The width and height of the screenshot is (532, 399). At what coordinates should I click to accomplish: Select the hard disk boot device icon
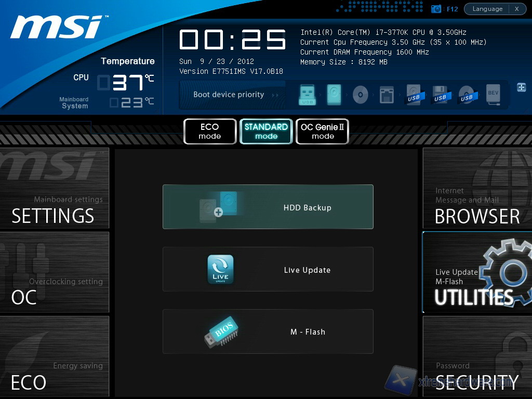[x=334, y=95]
